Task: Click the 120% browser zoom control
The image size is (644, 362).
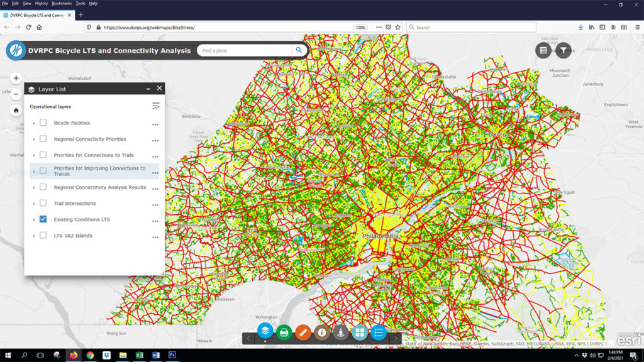Action: (x=360, y=27)
